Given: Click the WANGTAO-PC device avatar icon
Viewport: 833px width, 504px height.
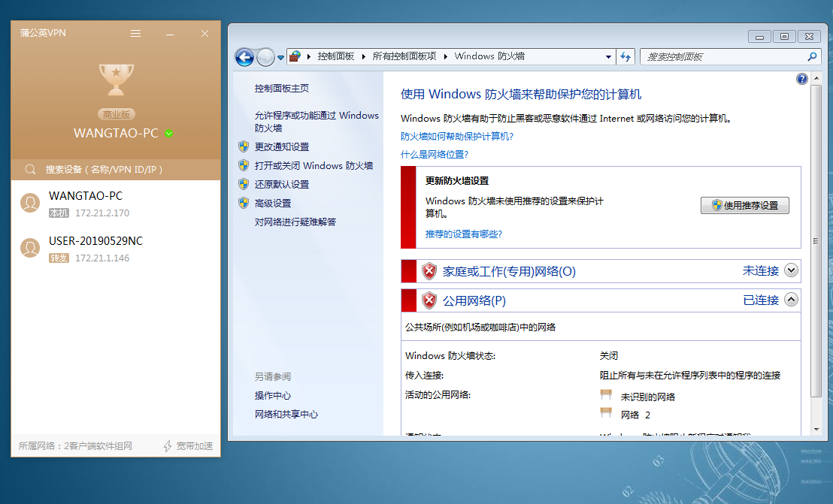Looking at the screenshot, I should point(30,203).
